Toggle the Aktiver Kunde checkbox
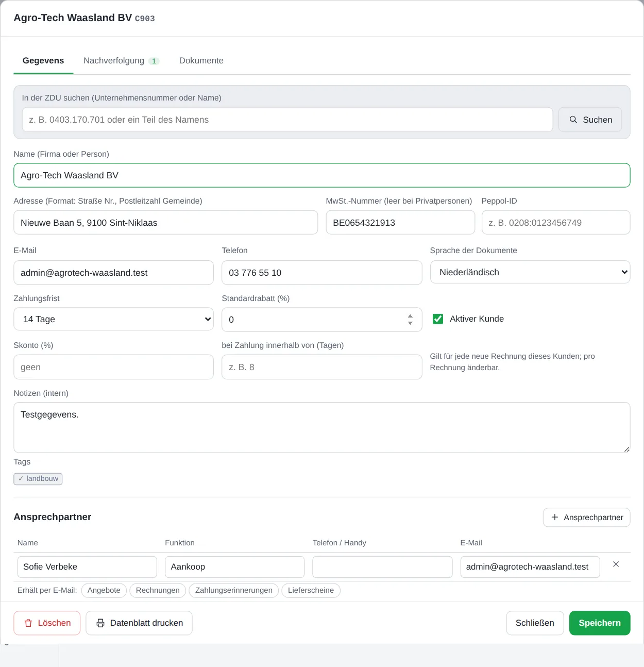Image resolution: width=644 pixels, height=667 pixels. 438,319
